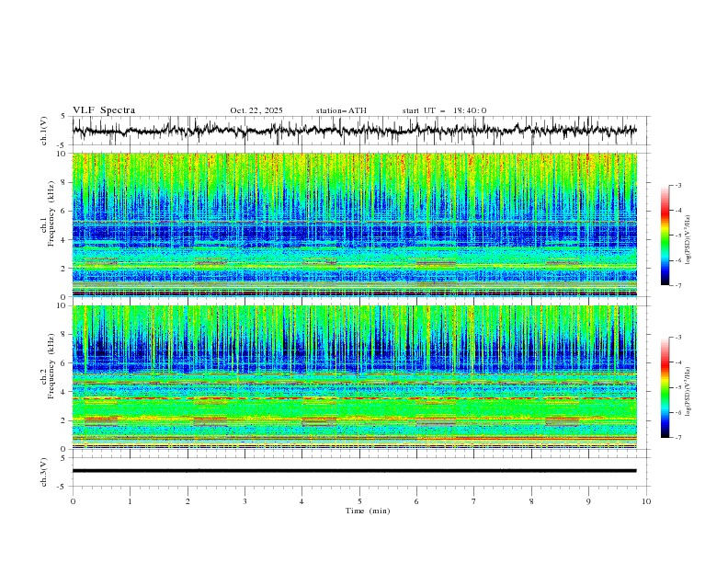Click the ch.1 time-series waveform trace

[x=354, y=131]
